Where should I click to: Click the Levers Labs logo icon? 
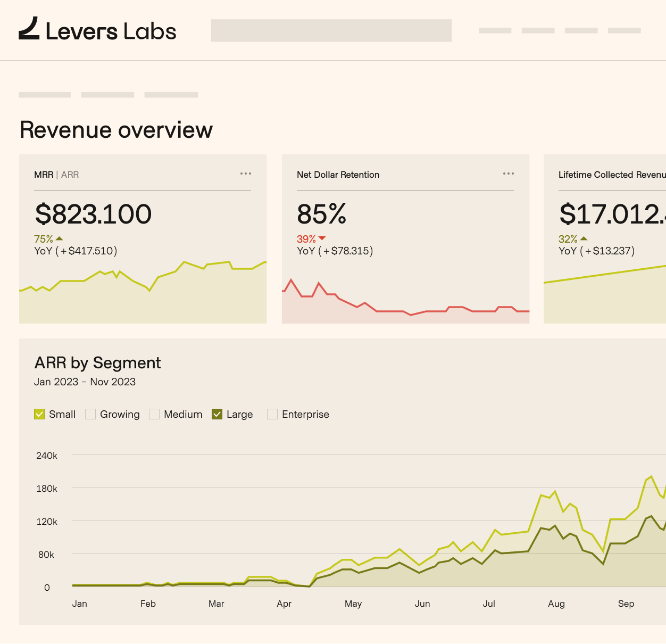pyautogui.click(x=30, y=30)
